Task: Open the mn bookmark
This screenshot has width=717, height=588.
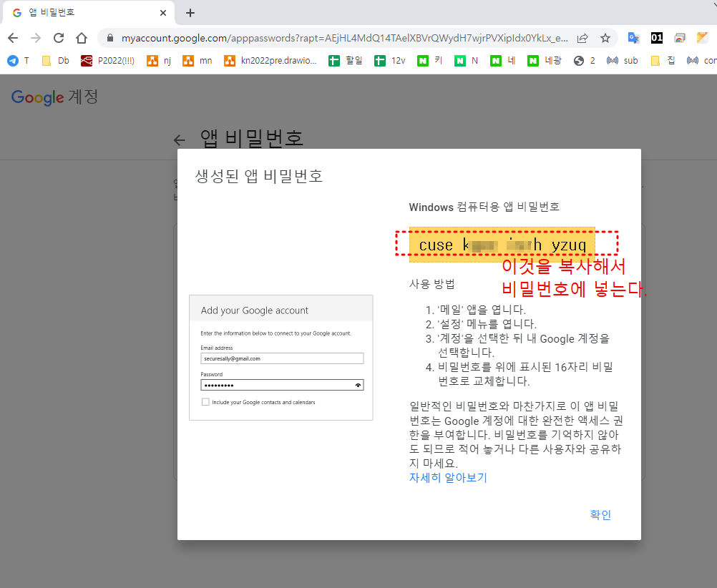Action: point(197,60)
